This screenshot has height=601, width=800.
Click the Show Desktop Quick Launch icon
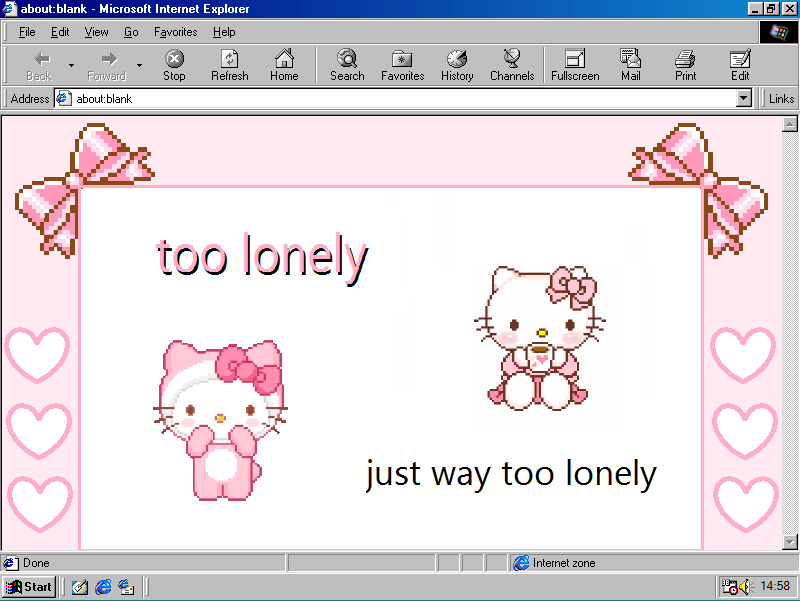point(80,587)
